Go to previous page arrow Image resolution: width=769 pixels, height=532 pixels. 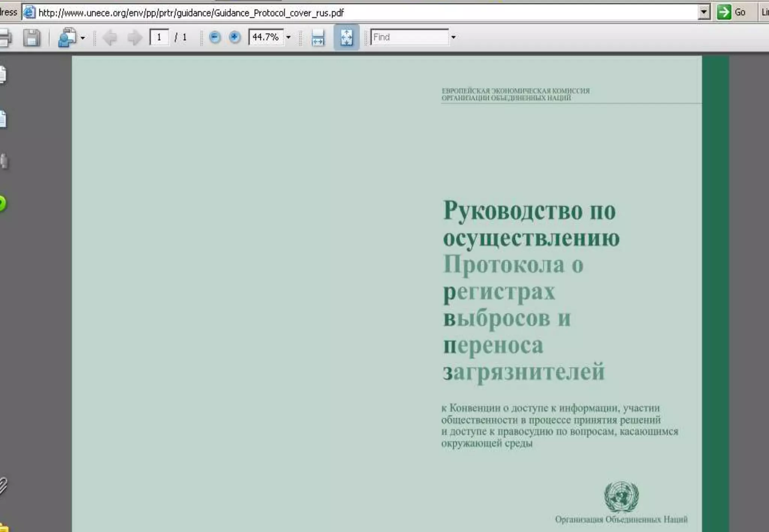coord(110,38)
